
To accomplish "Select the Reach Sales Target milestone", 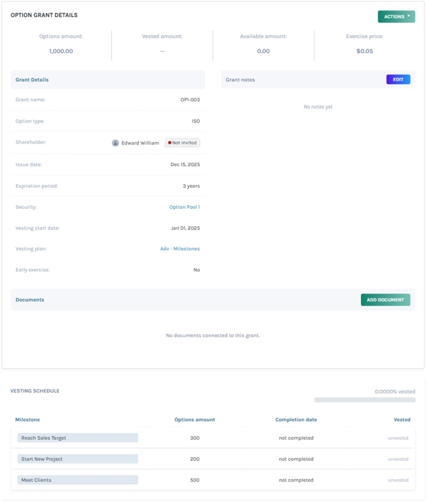I will point(77,438).
